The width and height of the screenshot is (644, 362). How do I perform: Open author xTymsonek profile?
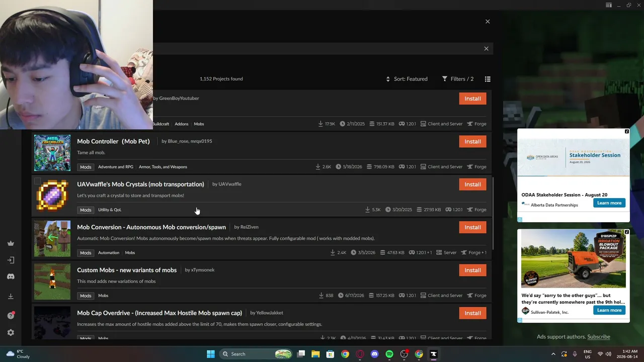click(203, 270)
